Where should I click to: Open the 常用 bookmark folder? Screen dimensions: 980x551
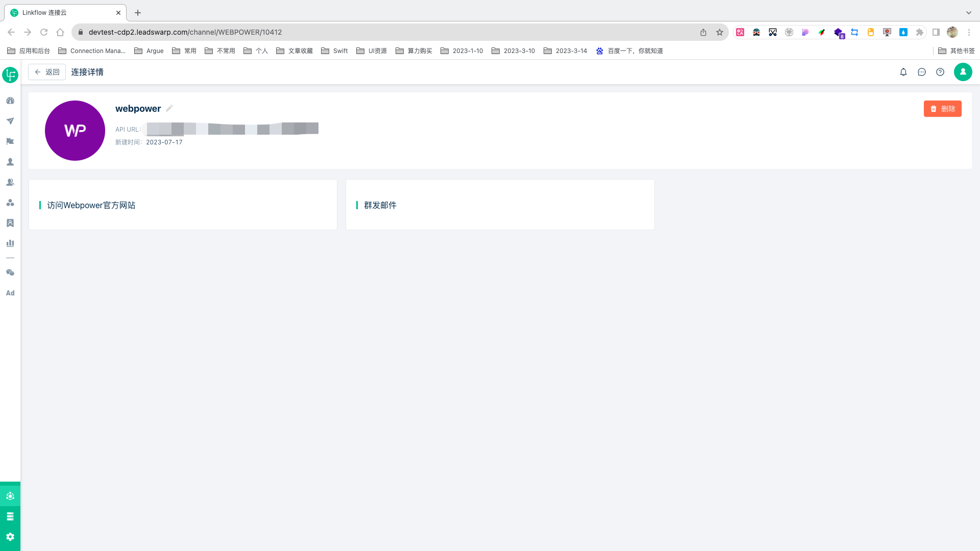[184, 51]
